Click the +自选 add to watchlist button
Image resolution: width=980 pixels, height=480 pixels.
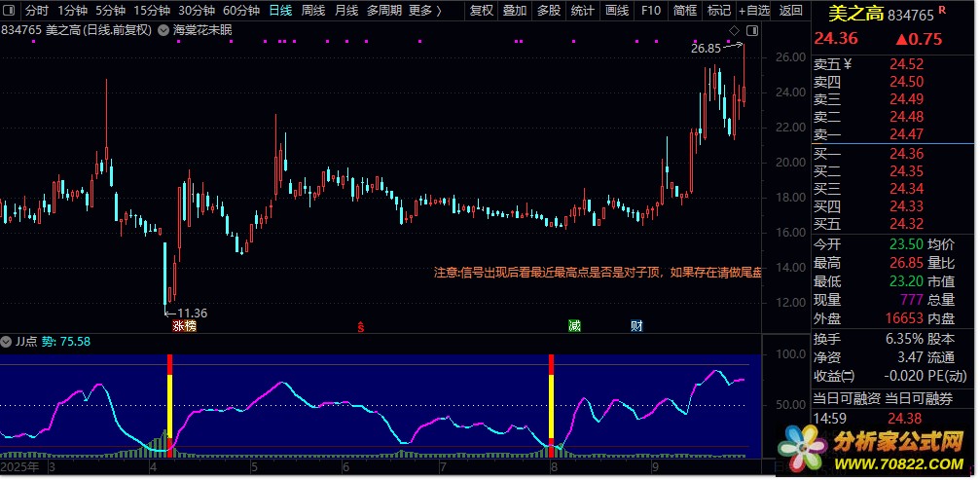click(753, 11)
